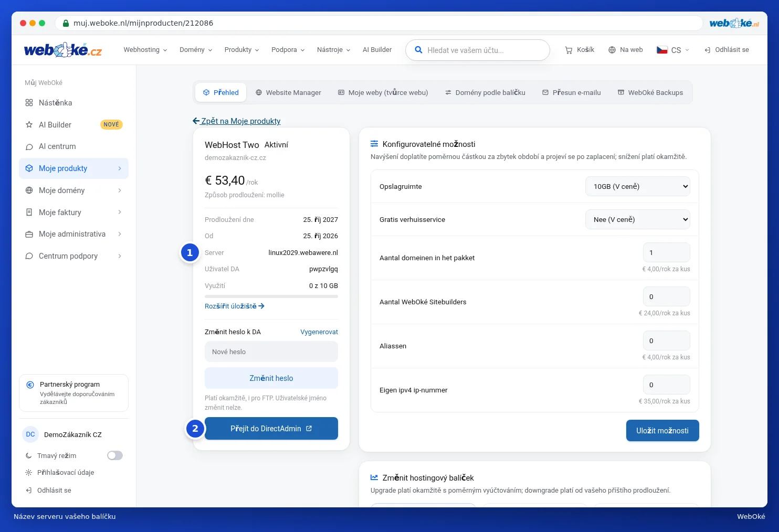Click the Změnit heslo button

tap(271, 378)
